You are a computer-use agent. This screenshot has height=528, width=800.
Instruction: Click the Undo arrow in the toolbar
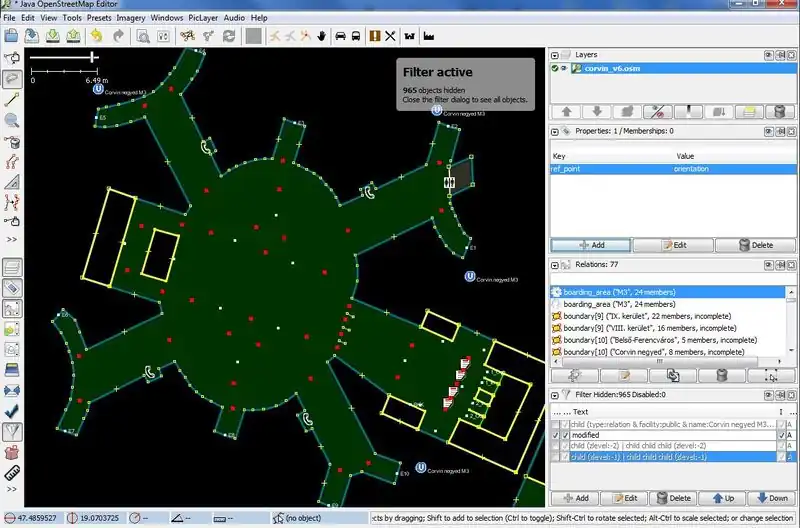pyautogui.click(x=97, y=36)
